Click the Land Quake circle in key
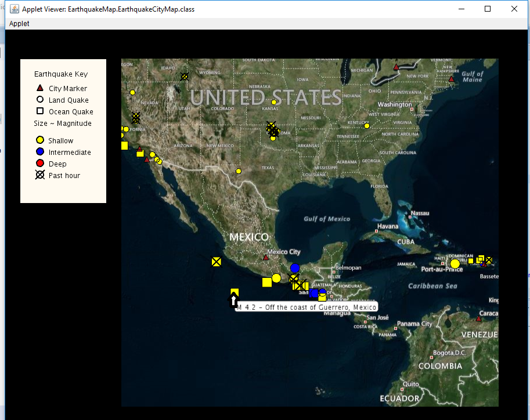530x420 pixels. [x=40, y=99]
